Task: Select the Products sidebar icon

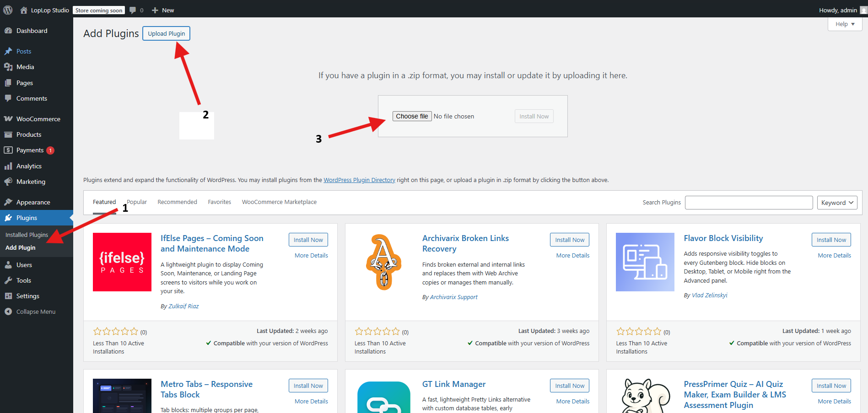Action: click(x=8, y=134)
